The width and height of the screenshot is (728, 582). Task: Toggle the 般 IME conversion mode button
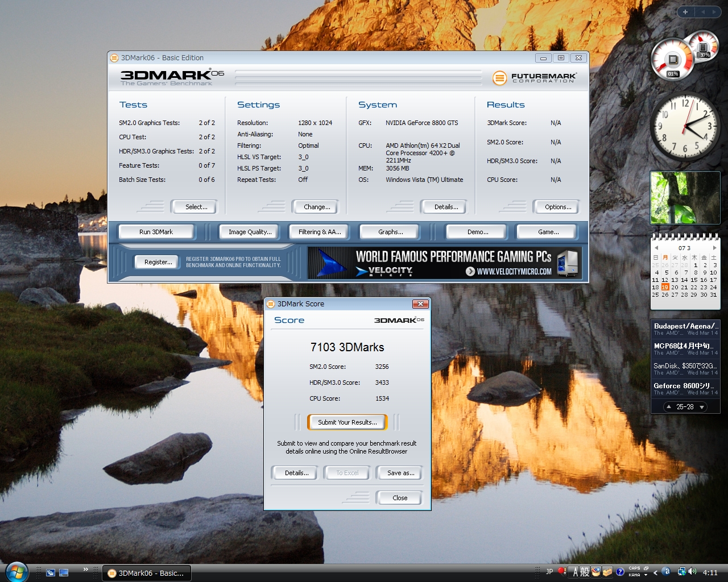click(x=584, y=572)
